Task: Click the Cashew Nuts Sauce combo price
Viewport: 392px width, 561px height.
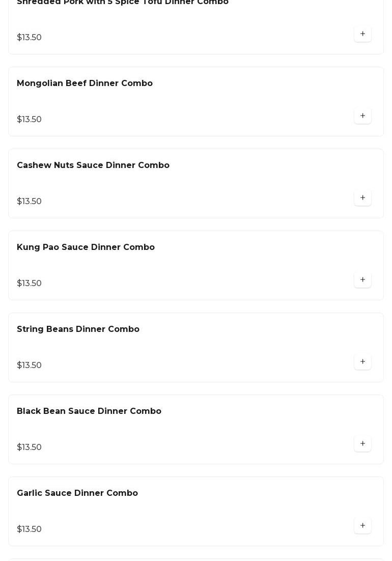Action: click(x=29, y=202)
